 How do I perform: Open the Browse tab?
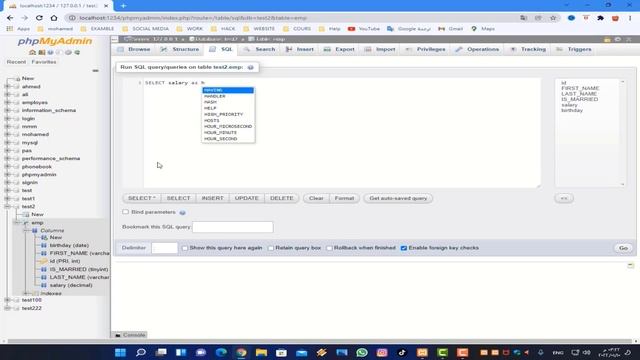(x=134, y=49)
